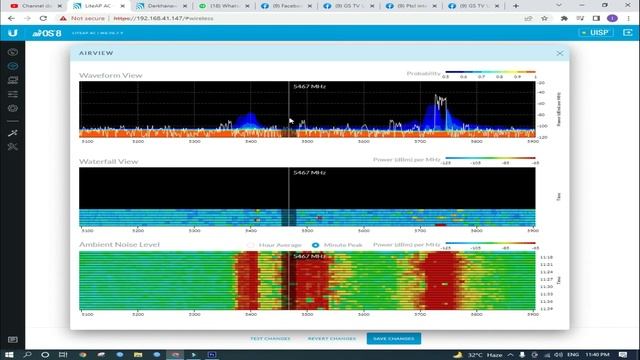Switch to the Ptcl Facebook tab
This screenshot has width=640, height=360.
pos(411,6)
